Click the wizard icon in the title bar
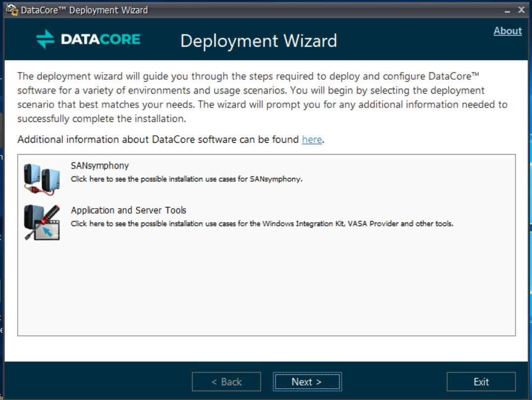532x400 pixels. [10, 9]
